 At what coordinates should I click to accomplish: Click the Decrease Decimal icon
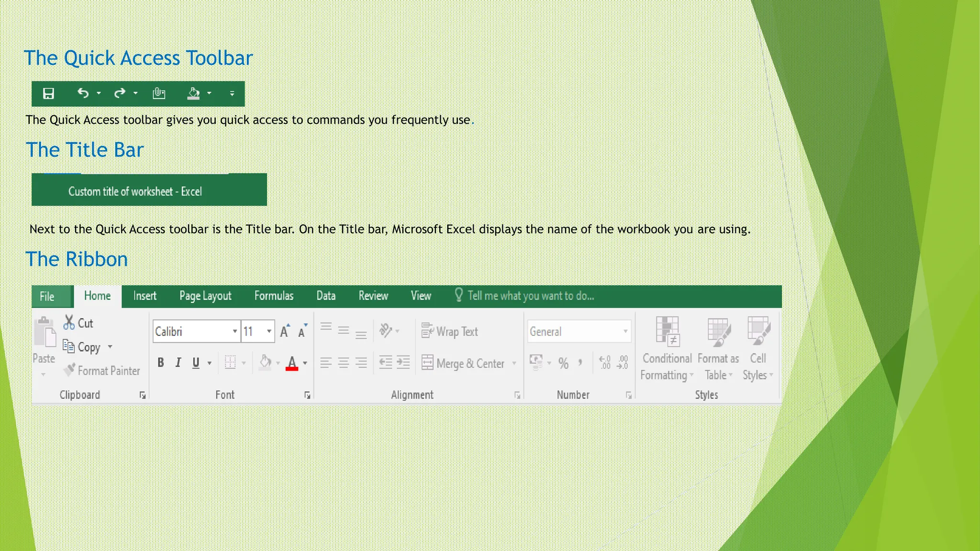tap(623, 363)
